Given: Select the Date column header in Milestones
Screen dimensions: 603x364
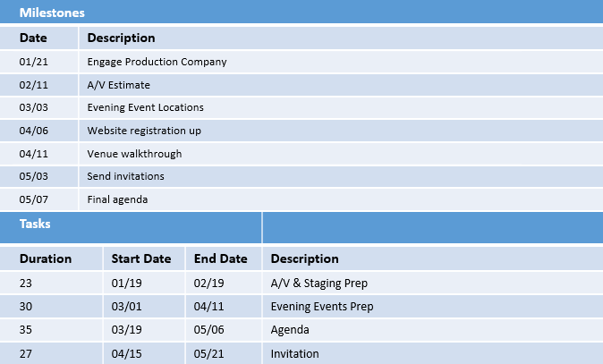Looking at the screenshot, I should pos(33,38).
